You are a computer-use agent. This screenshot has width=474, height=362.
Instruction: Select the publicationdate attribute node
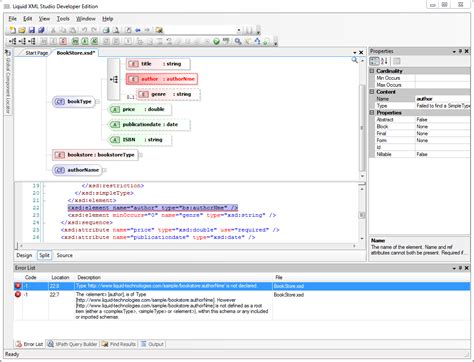pos(149,125)
